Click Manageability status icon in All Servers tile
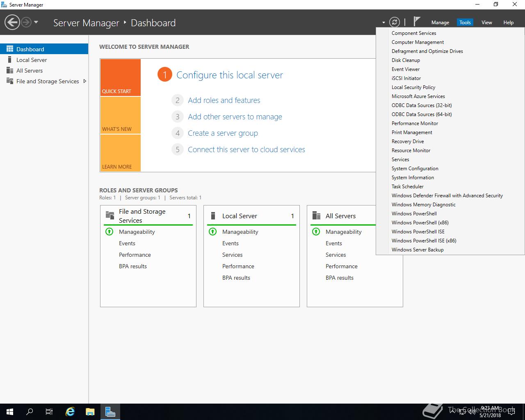 pos(316,232)
